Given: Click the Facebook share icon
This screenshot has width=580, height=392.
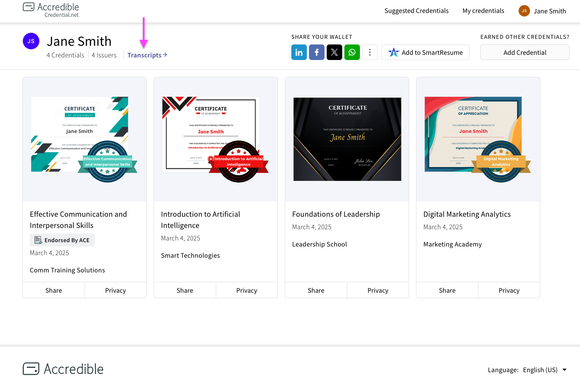Looking at the screenshot, I should point(317,52).
